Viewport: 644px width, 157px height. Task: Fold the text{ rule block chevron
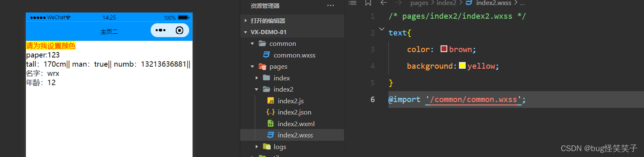pyautogui.click(x=381, y=29)
